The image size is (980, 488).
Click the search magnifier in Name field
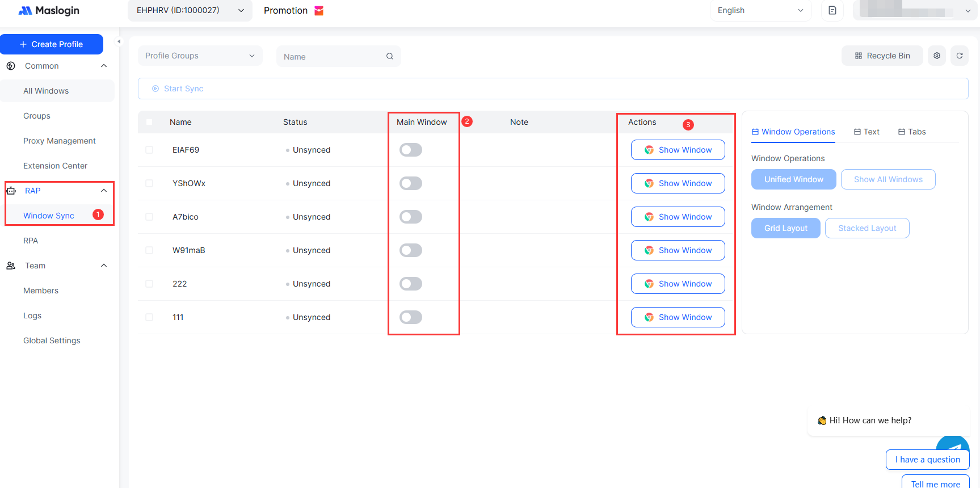pyautogui.click(x=389, y=56)
